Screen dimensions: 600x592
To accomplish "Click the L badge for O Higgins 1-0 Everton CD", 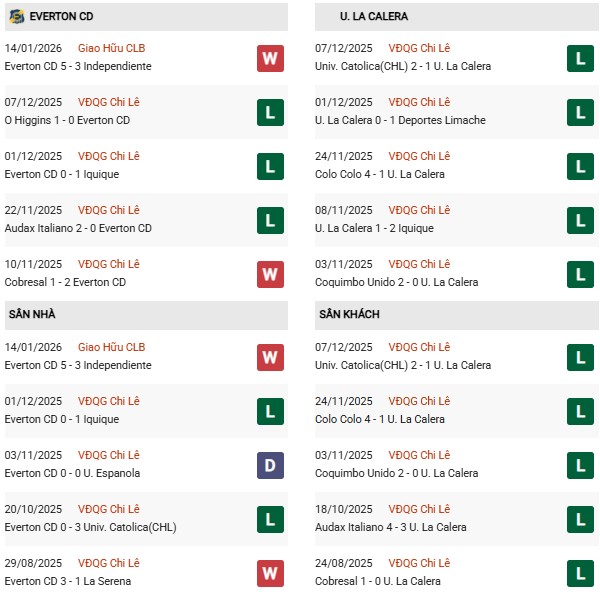I will tap(270, 112).
